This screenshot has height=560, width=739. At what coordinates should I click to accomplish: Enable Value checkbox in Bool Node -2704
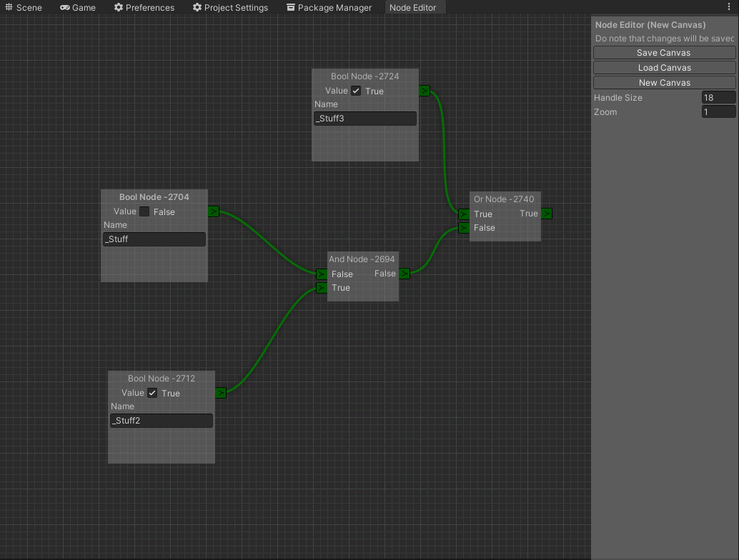144,211
